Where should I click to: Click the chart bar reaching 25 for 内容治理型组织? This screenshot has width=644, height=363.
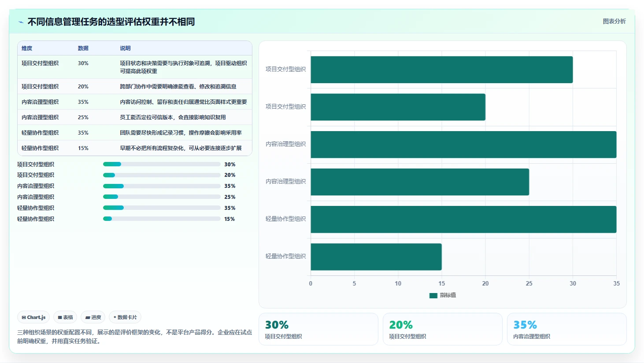(x=420, y=182)
